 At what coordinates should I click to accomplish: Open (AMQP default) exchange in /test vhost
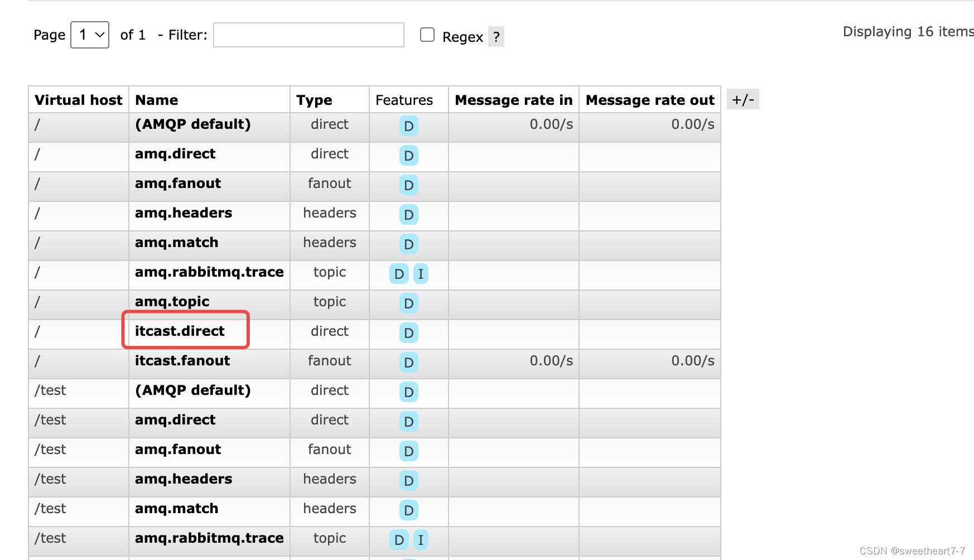click(193, 390)
